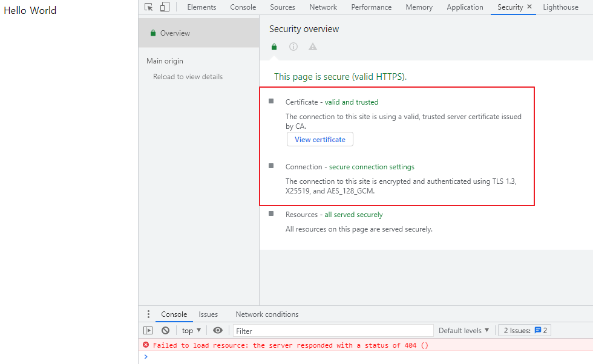Expand the JavaScript context 'top' dropdown
The height and width of the screenshot is (364, 593).
tap(191, 331)
